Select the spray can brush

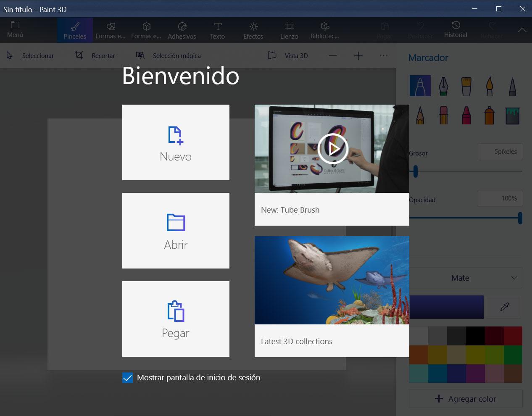click(490, 115)
